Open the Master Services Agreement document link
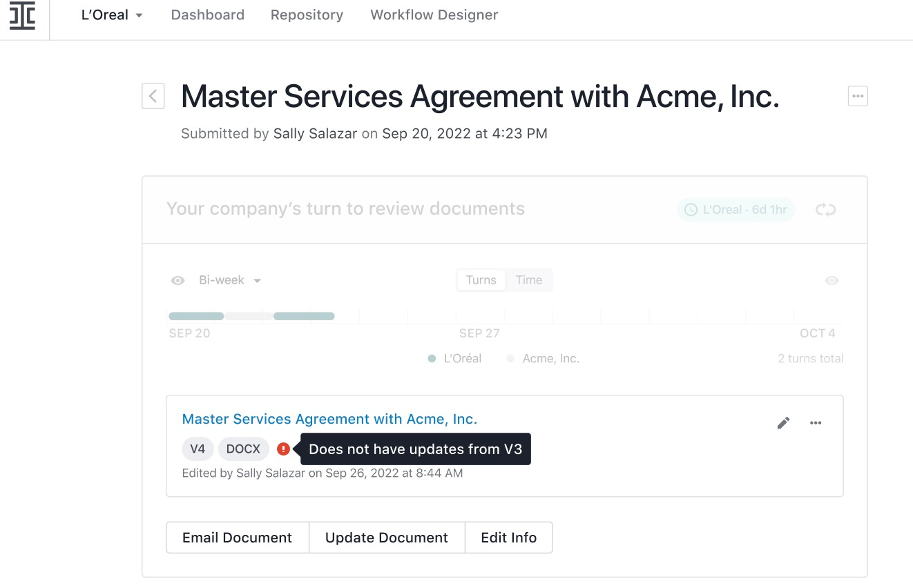Viewport: 913px width, 588px height. 329,419
